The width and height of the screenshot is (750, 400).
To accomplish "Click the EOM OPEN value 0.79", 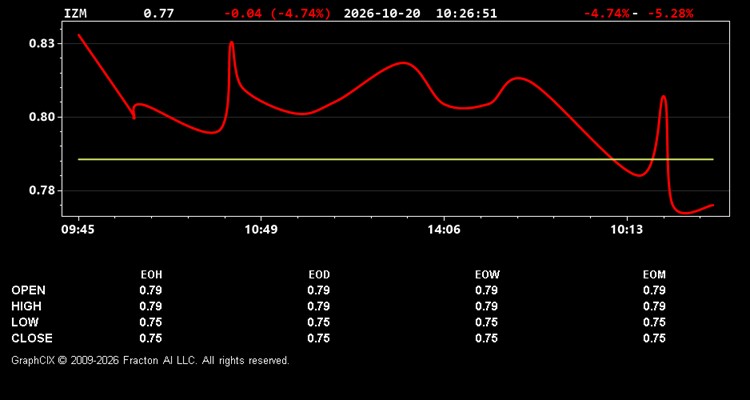I will coord(654,290).
